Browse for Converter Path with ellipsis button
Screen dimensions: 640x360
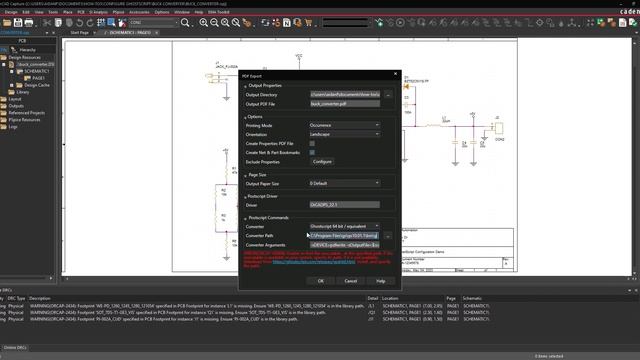point(388,236)
